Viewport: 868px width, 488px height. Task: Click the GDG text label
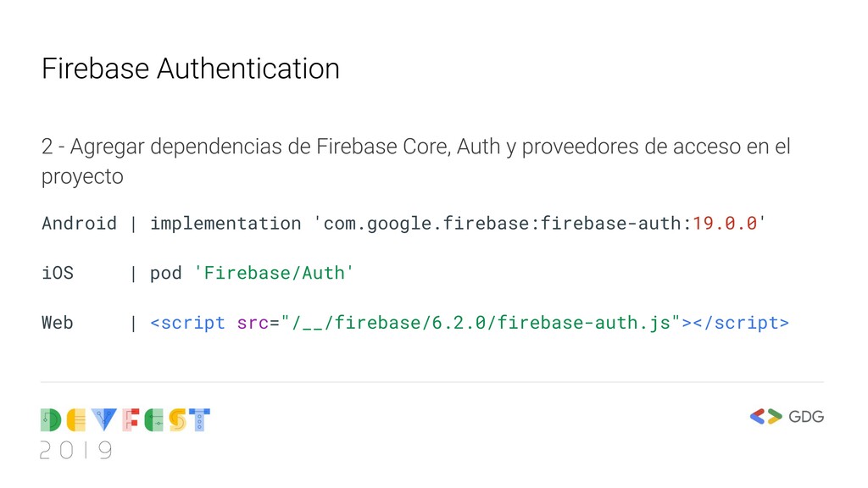coord(806,417)
